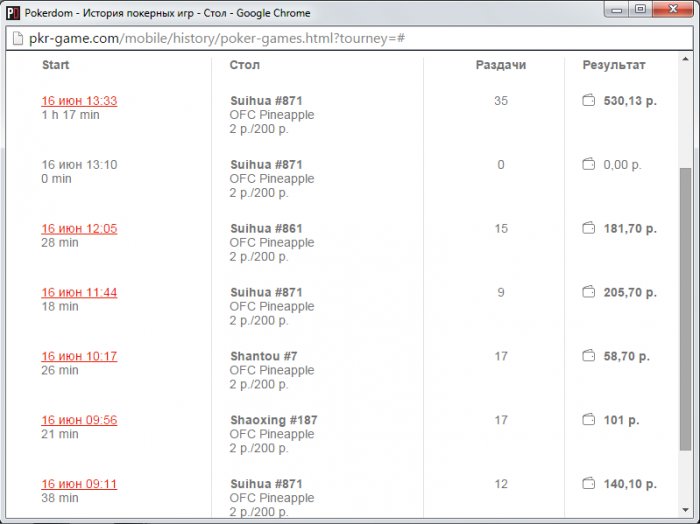700x524 pixels.
Task: Click the Start column header
Action: (55, 65)
